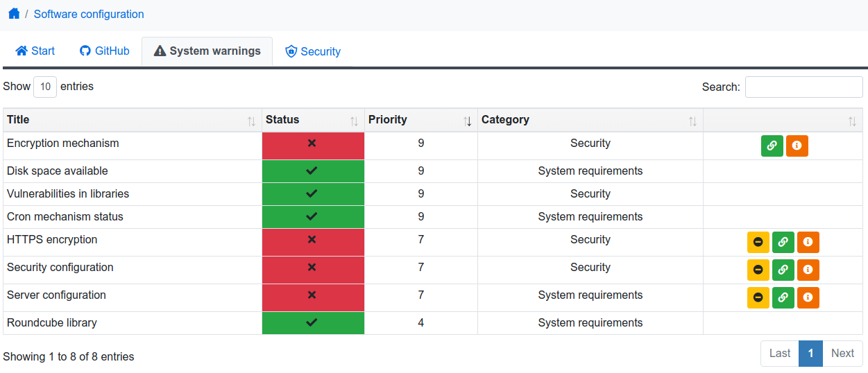The width and height of the screenshot is (868, 373).
Task: Click the yellow ignore icon for HTTPS encryption
Action: pos(758,242)
